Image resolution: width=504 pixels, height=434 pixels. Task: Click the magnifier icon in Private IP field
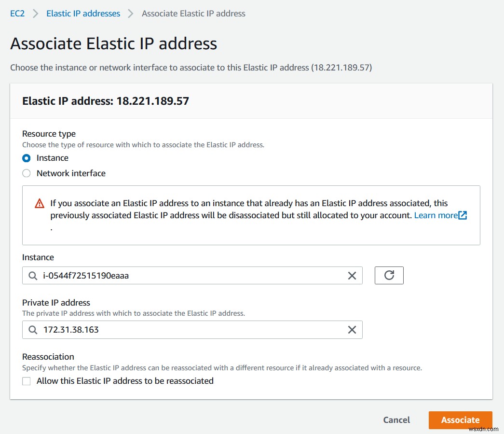click(32, 330)
